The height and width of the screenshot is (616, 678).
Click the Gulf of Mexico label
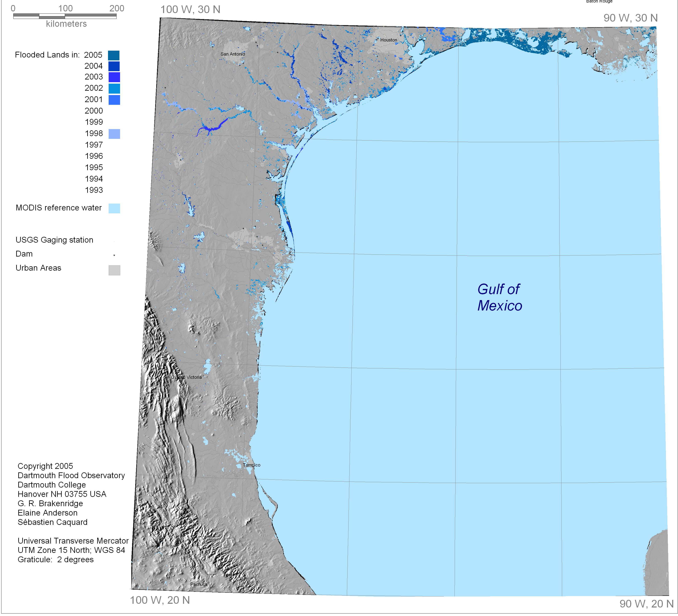(x=499, y=297)
